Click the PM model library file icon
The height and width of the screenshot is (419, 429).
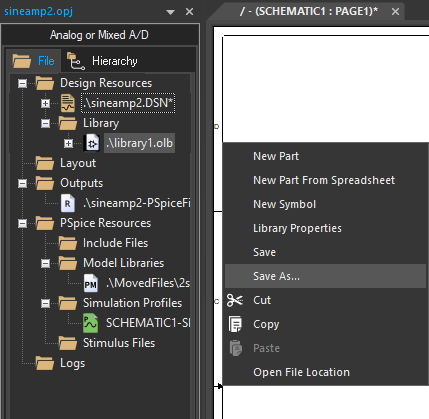pos(91,283)
